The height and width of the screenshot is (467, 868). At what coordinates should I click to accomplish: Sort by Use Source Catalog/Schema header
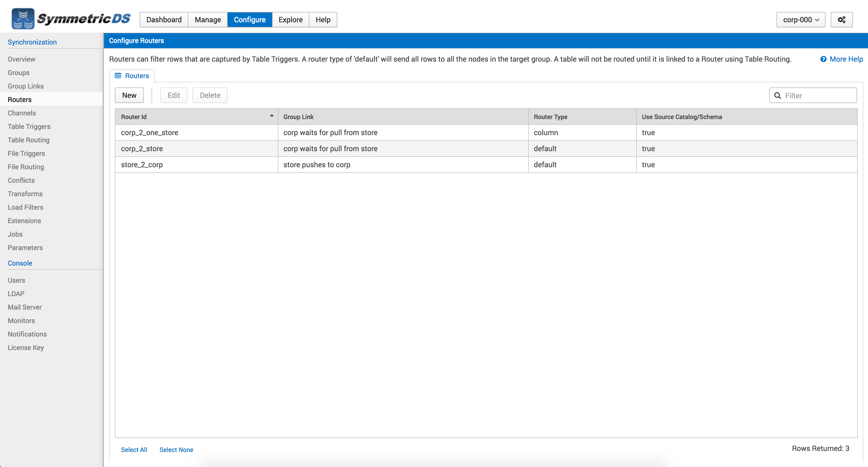click(747, 117)
